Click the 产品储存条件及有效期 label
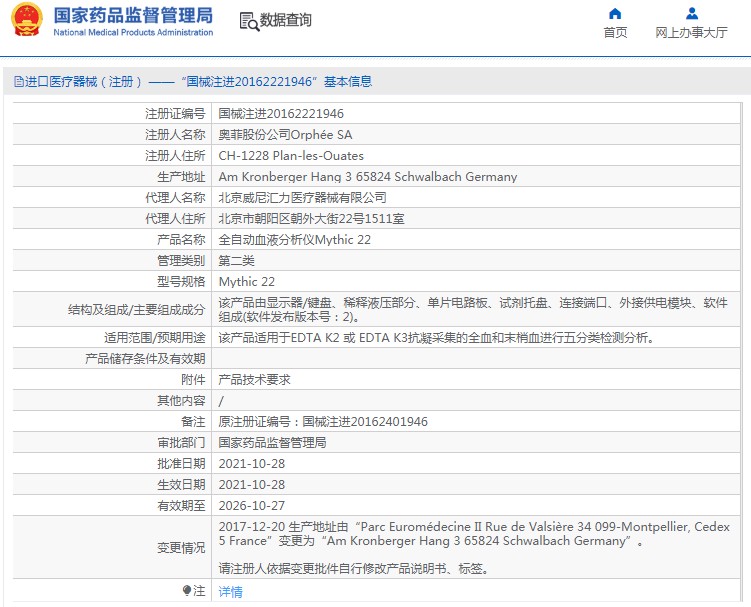 point(145,359)
